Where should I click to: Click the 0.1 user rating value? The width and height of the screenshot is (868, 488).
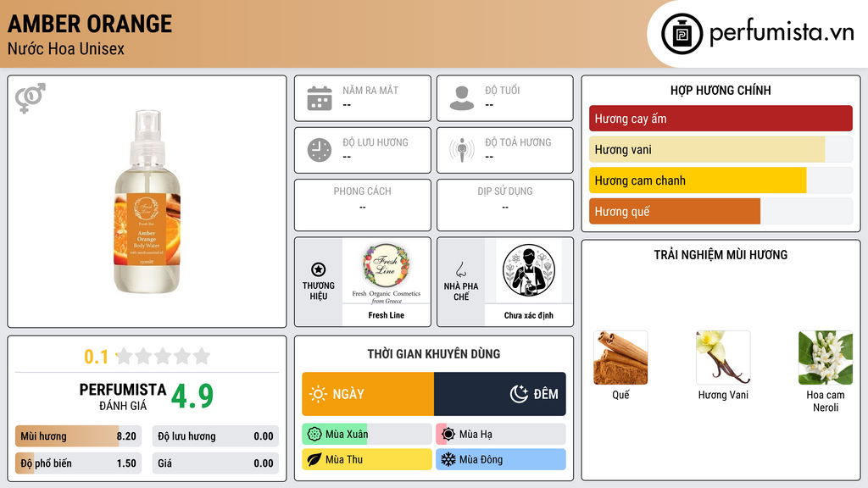coord(97,357)
